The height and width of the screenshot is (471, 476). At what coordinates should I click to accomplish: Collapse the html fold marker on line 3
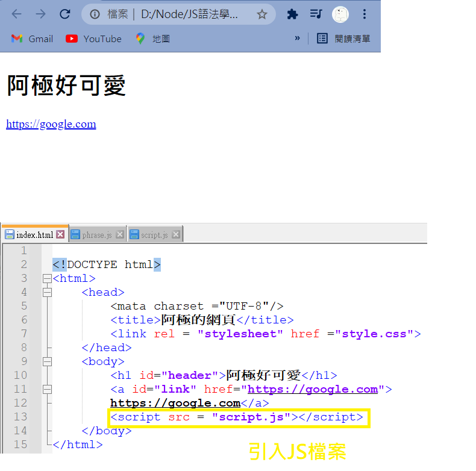(47, 278)
